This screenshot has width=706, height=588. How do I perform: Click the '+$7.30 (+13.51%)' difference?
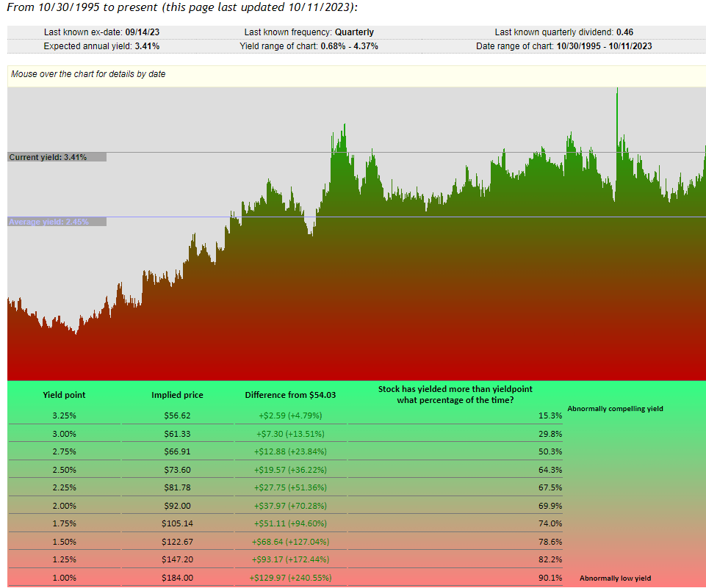pyautogui.click(x=290, y=434)
